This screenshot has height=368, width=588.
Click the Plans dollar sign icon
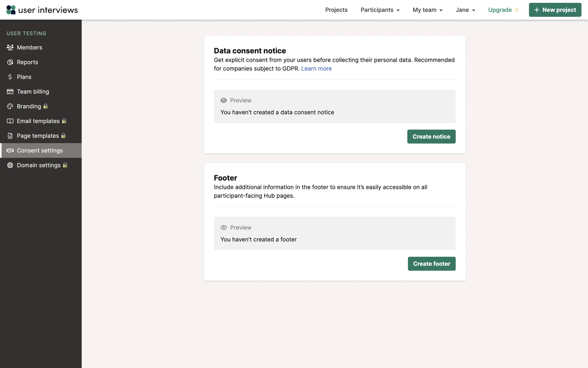coord(10,77)
